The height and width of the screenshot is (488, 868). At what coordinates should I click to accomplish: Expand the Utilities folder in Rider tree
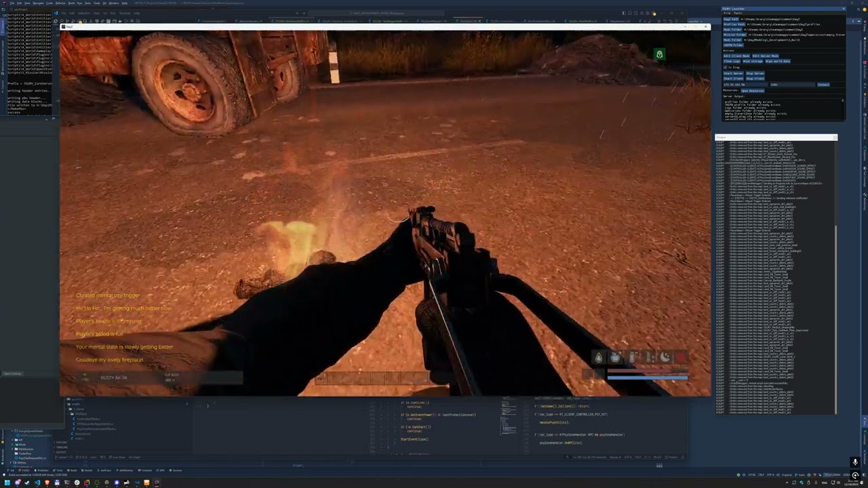(x=20, y=462)
